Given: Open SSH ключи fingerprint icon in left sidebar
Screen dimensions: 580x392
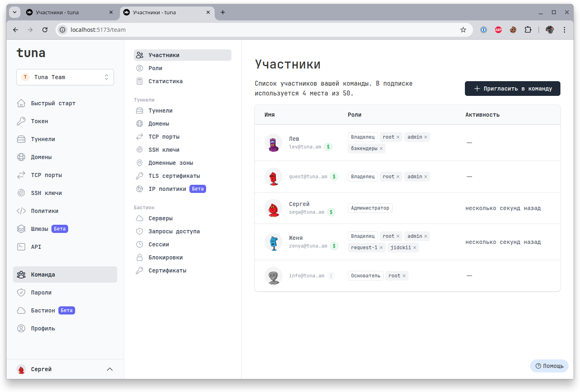Looking at the screenshot, I should click(x=21, y=193).
